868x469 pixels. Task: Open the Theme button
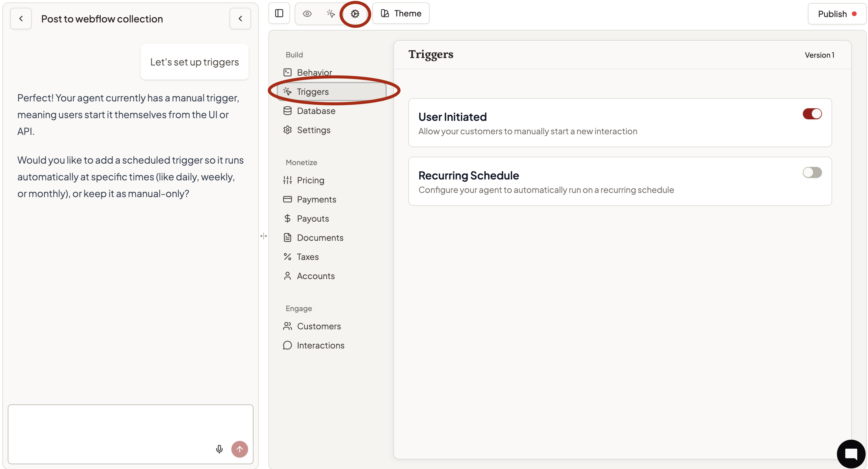click(x=401, y=13)
